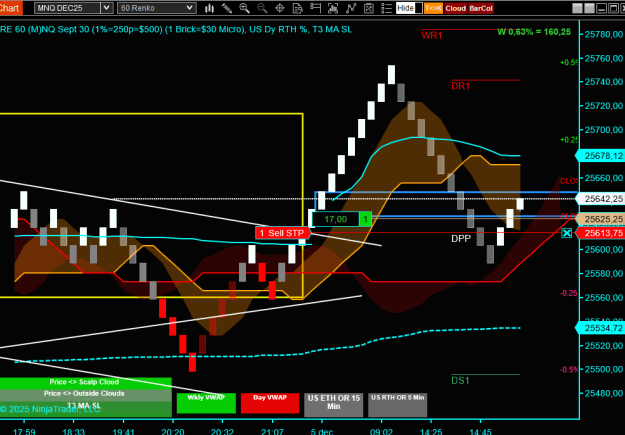Toggle the Wkly VWAP green button
Screen dimensions: 625x435
[206, 403]
